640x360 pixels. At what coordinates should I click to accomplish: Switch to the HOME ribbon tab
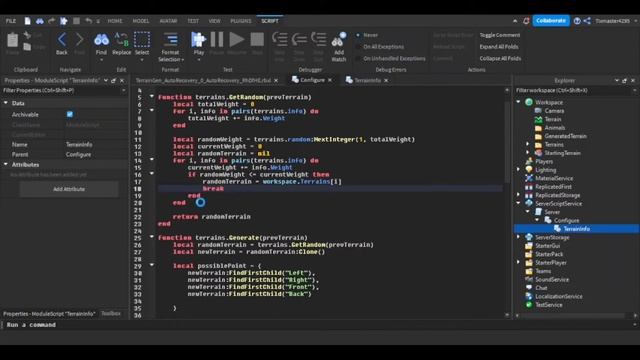[115, 21]
